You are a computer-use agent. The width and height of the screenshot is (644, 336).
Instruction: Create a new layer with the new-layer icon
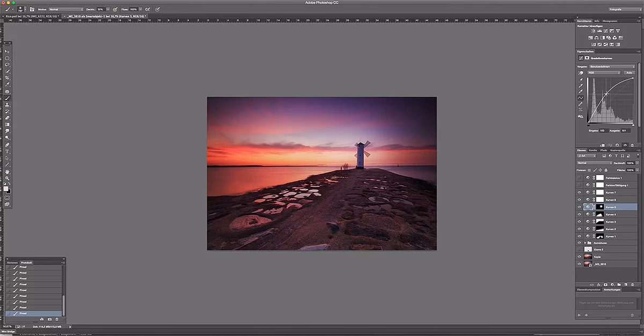point(625,284)
